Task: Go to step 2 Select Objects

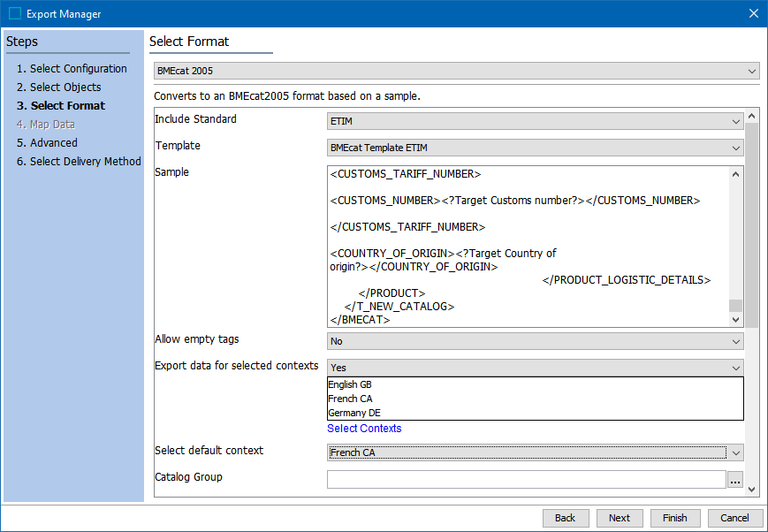Action: click(65, 87)
